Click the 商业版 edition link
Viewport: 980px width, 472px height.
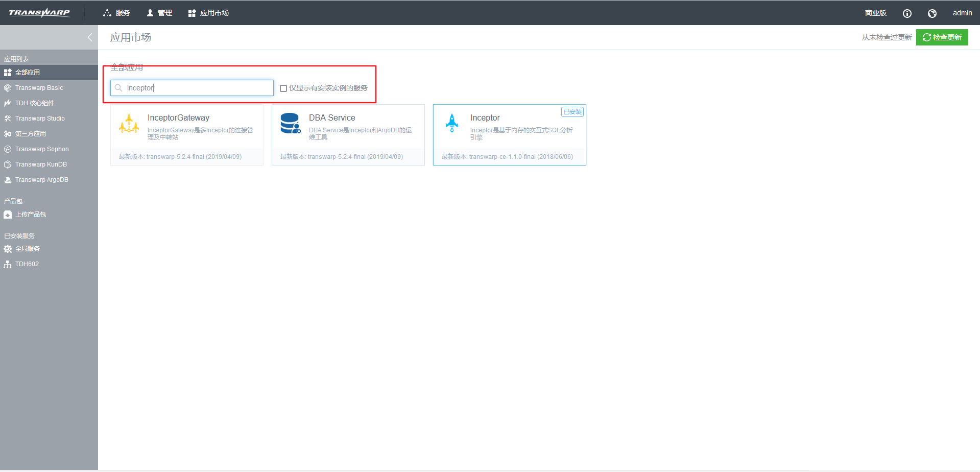pyautogui.click(x=875, y=13)
